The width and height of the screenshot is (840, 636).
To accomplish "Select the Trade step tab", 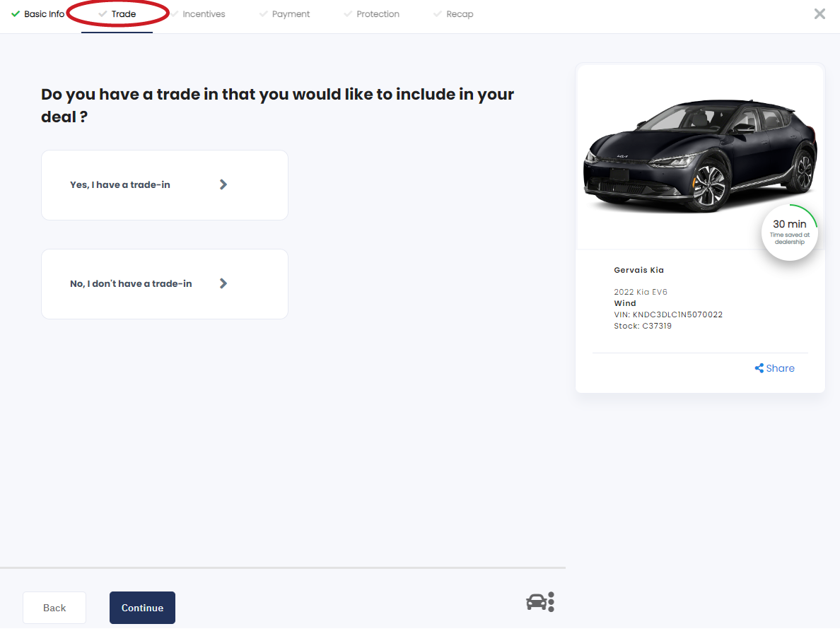I will pos(117,14).
